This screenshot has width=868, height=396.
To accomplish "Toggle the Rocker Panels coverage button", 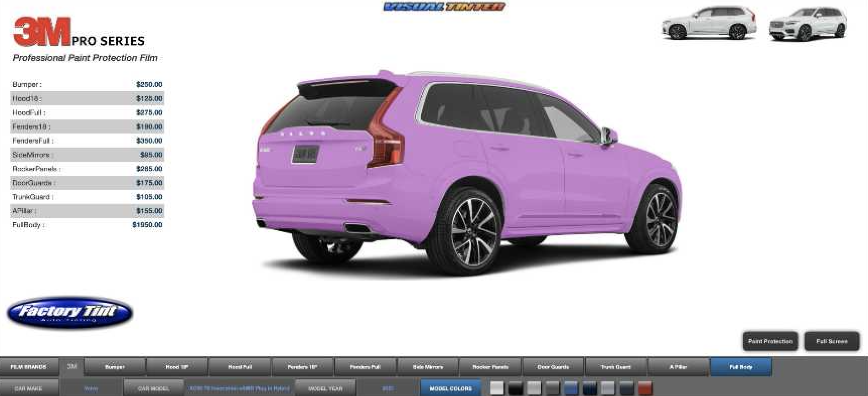I will point(490,367).
